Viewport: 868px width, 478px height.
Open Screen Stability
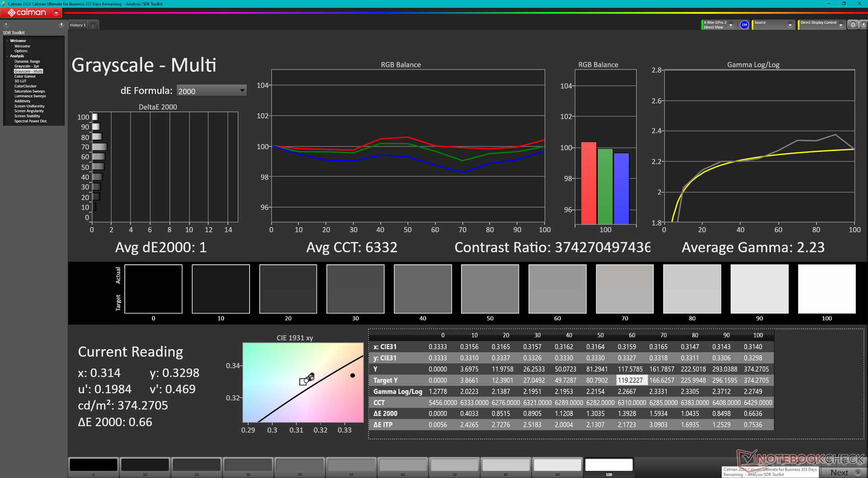[27, 116]
